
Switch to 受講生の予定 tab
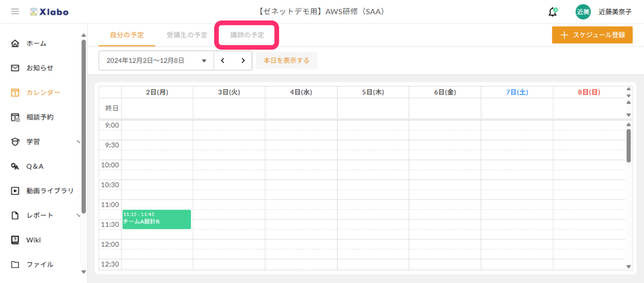[x=187, y=35]
